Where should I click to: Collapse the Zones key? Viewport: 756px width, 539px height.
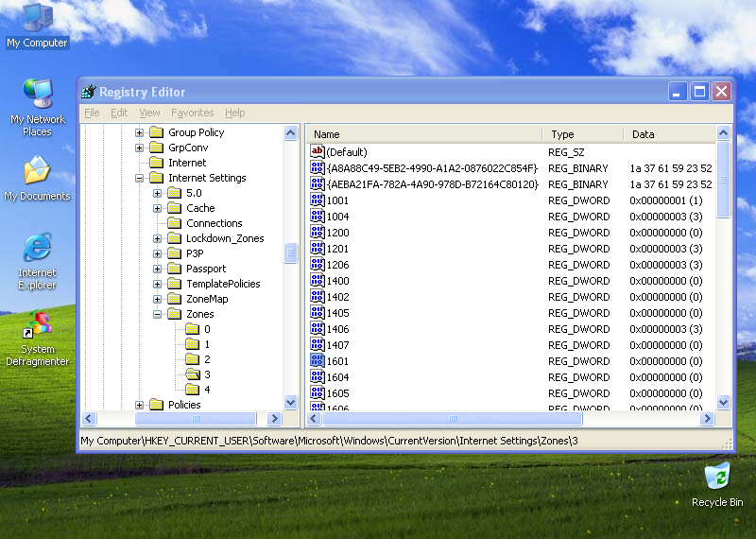click(157, 314)
